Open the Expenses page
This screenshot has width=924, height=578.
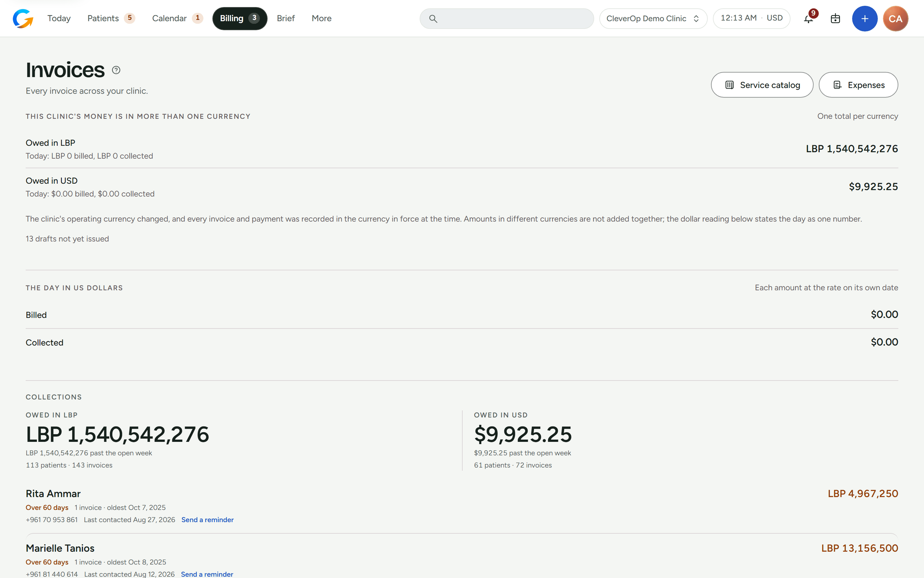point(858,85)
